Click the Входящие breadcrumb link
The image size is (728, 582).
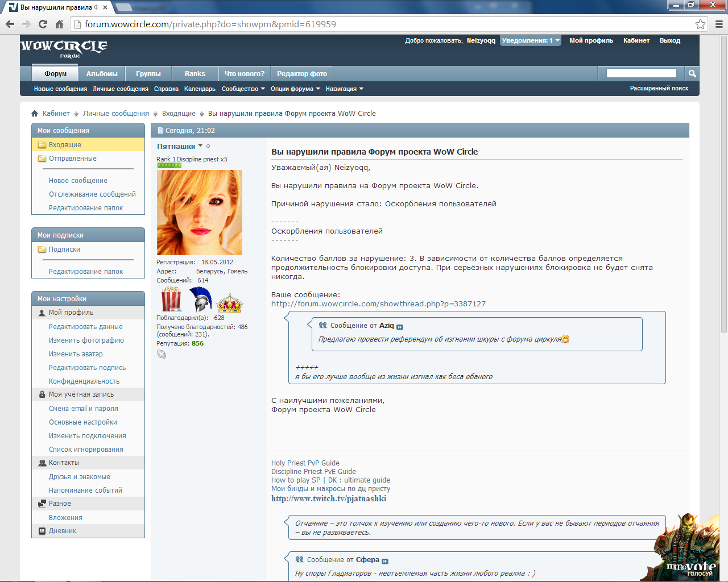(179, 114)
